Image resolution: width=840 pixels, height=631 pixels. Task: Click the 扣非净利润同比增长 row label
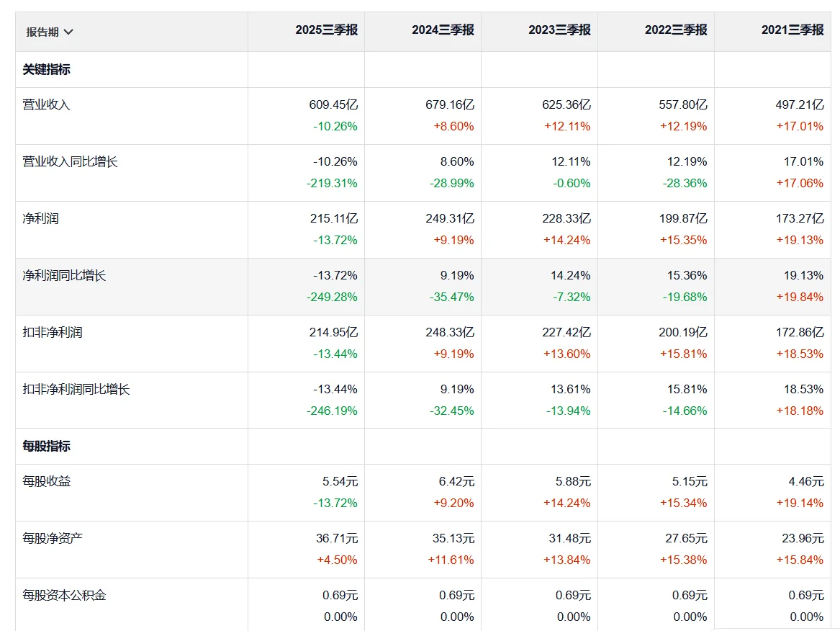coord(76,389)
